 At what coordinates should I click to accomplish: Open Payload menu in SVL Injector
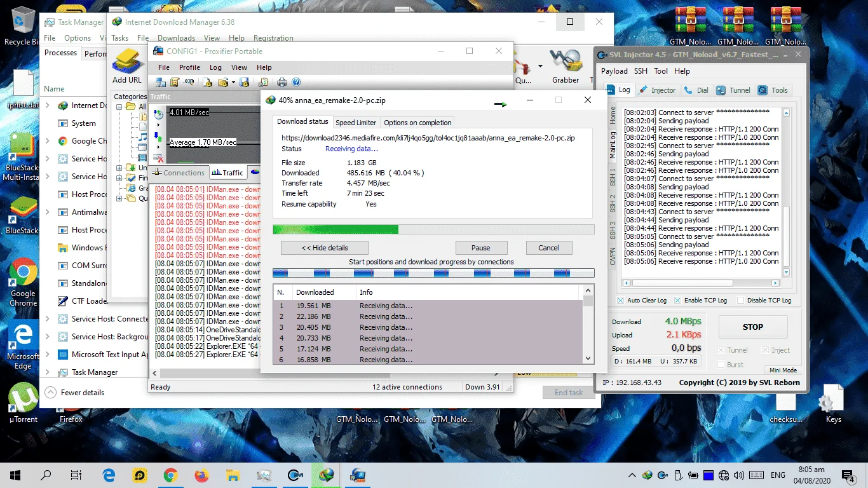tap(614, 71)
